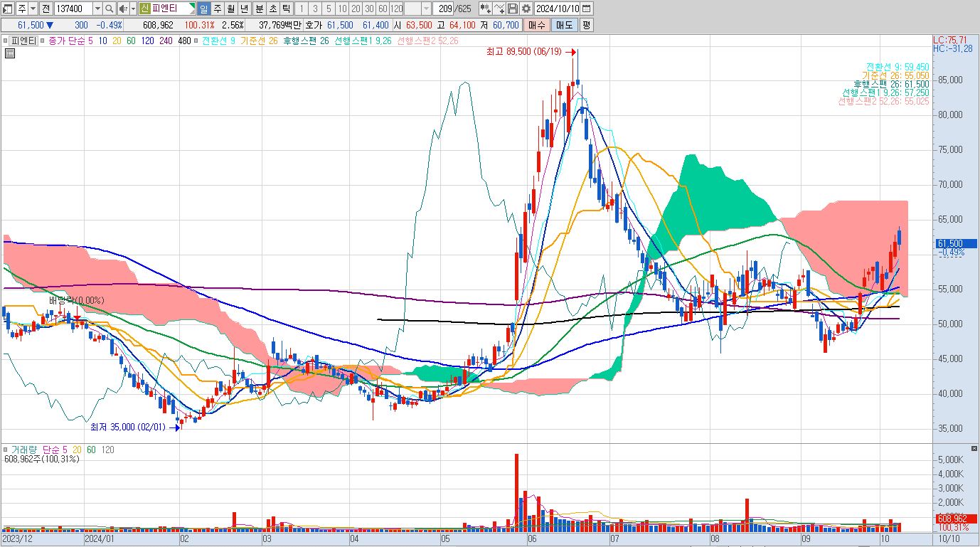
Task: Open the calendar date picker icon
Action: click(x=586, y=9)
